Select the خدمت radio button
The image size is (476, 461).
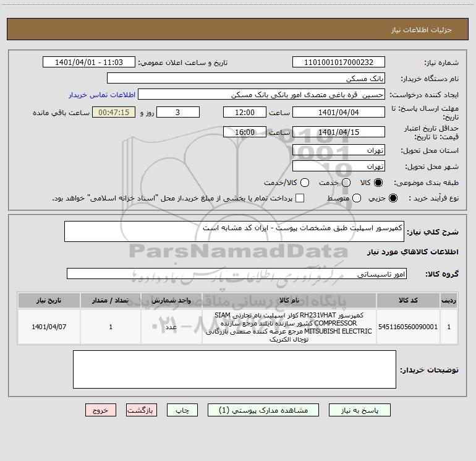click(x=346, y=183)
